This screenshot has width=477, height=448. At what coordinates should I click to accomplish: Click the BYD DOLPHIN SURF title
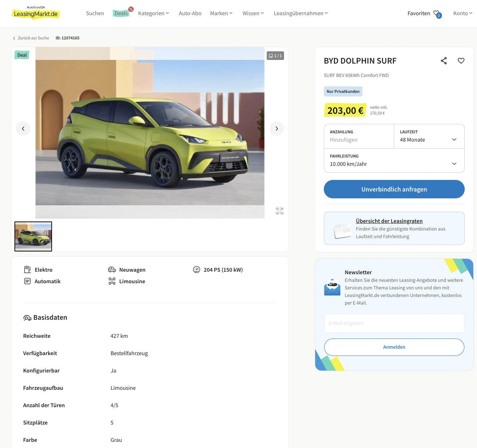click(360, 61)
